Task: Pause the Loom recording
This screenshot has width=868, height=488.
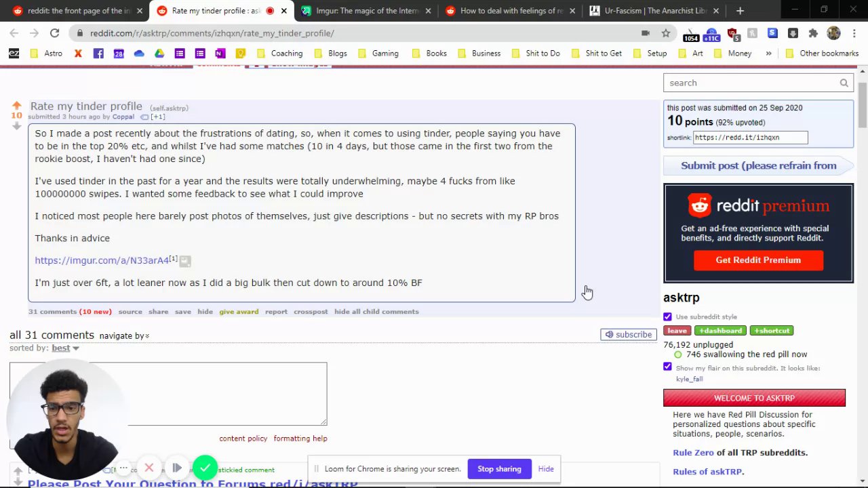Action: [177, 468]
